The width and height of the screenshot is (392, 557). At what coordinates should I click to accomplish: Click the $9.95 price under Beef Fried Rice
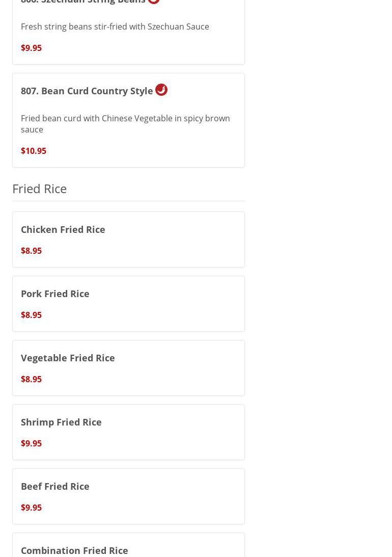(x=31, y=508)
